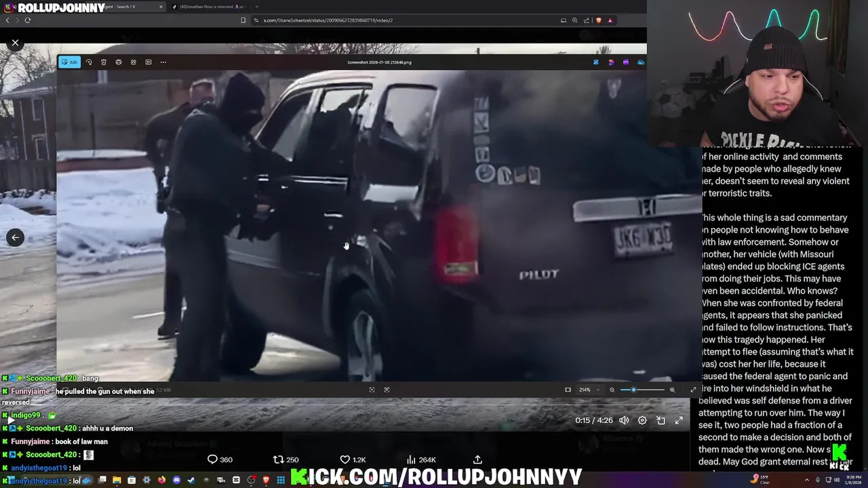Open OneDrive cloud icon in Photos header
The image size is (868, 488).
click(641, 62)
